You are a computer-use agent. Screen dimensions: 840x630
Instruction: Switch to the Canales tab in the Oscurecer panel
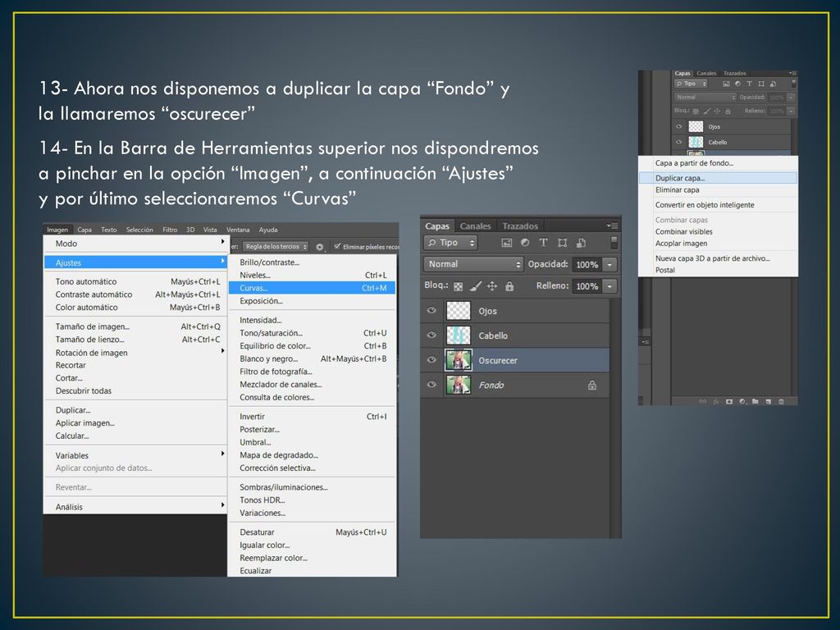475,226
